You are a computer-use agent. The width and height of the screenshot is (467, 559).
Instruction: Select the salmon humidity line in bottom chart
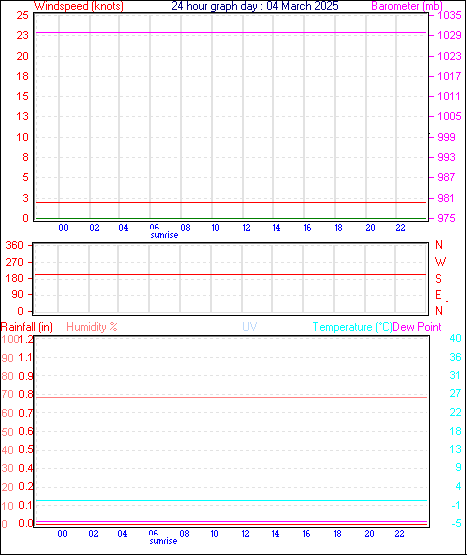232,397
